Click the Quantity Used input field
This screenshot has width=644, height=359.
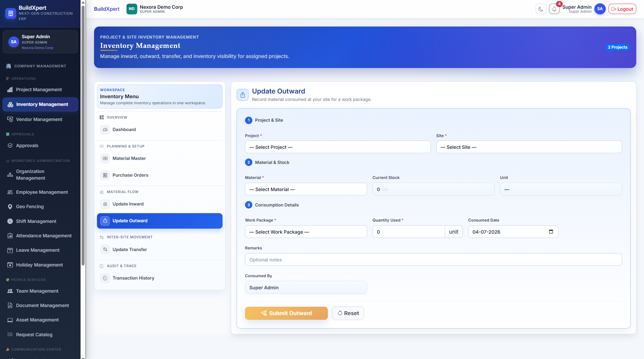coord(408,232)
